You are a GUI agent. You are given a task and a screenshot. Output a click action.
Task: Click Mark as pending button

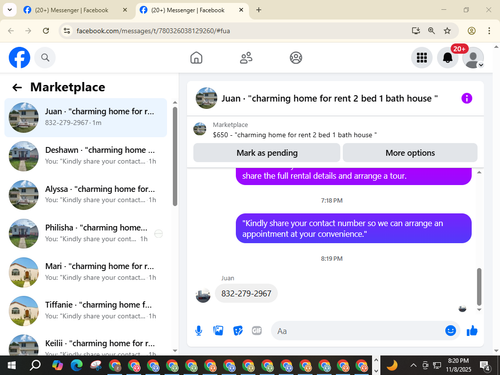point(267,153)
